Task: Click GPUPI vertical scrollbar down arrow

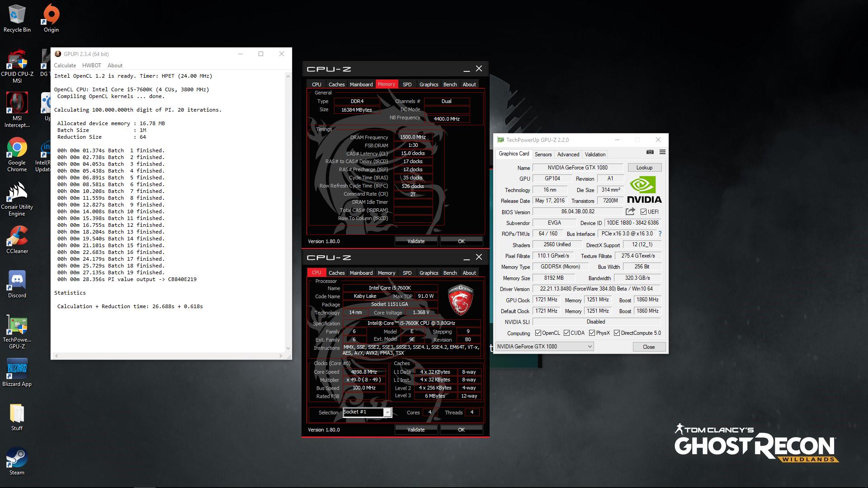Action: click(288, 348)
